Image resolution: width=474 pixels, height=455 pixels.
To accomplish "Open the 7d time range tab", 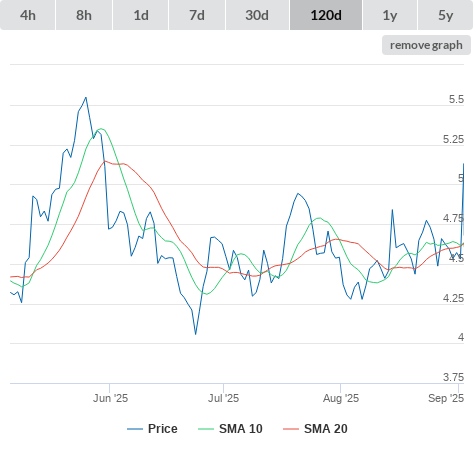I will (197, 15).
